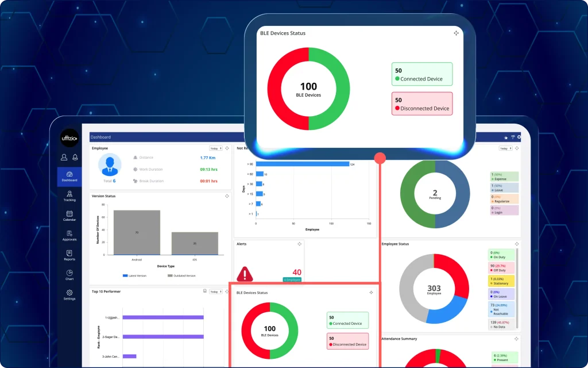Click the move icon on the Version Status widget
Image resolution: width=588 pixels, height=368 pixels.
click(x=227, y=196)
